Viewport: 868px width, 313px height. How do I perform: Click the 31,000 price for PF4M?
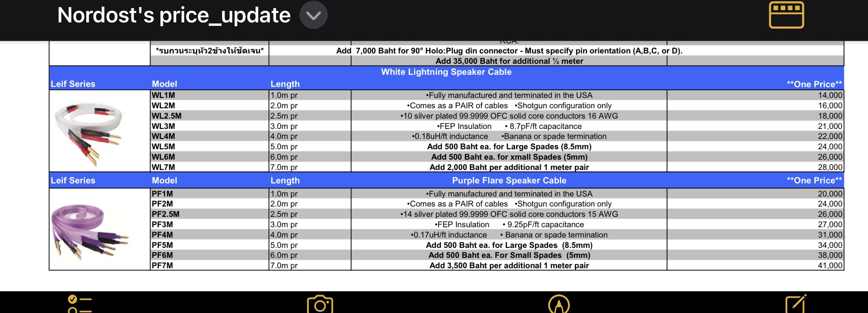coord(830,235)
